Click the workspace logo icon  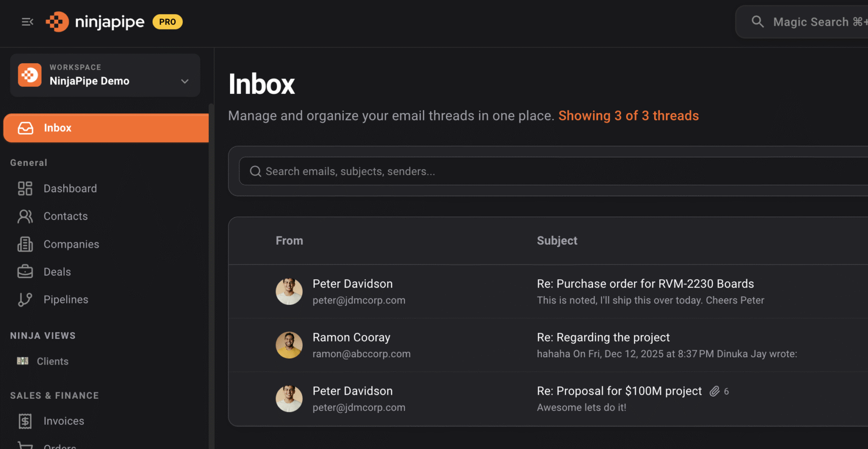click(30, 75)
